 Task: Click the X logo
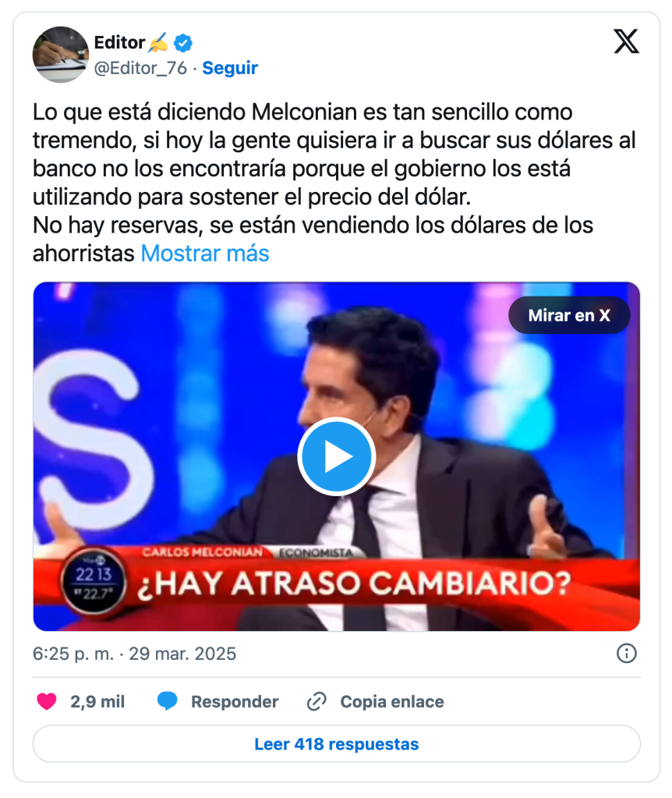tap(626, 41)
